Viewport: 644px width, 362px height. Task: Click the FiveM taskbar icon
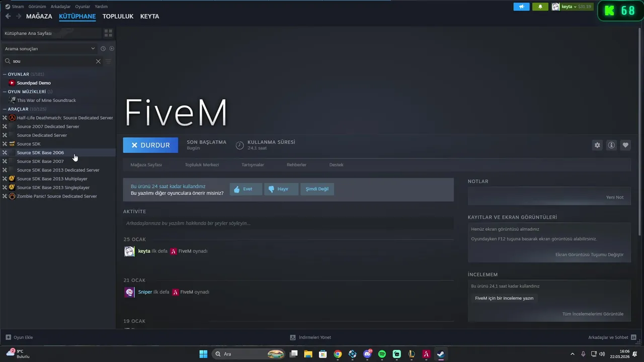pos(426,354)
